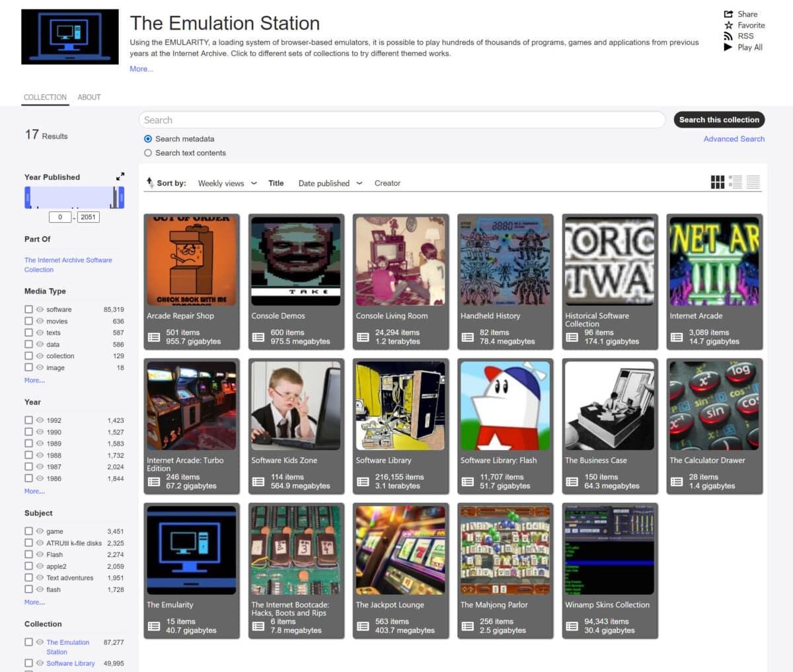Viewport: 793px width, 672px height.
Task: Toggle the sort direction arrow
Action: point(149,182)
